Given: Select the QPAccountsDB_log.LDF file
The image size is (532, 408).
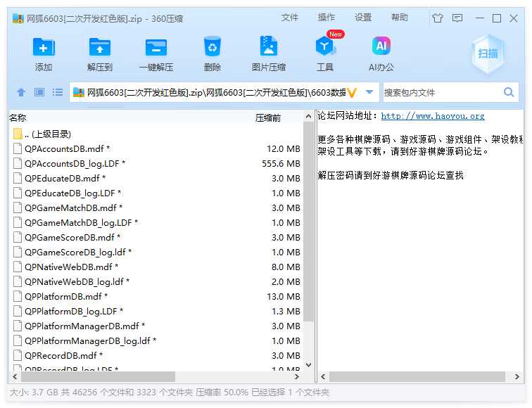Looking at the screenshot, I should coord(156,163).
